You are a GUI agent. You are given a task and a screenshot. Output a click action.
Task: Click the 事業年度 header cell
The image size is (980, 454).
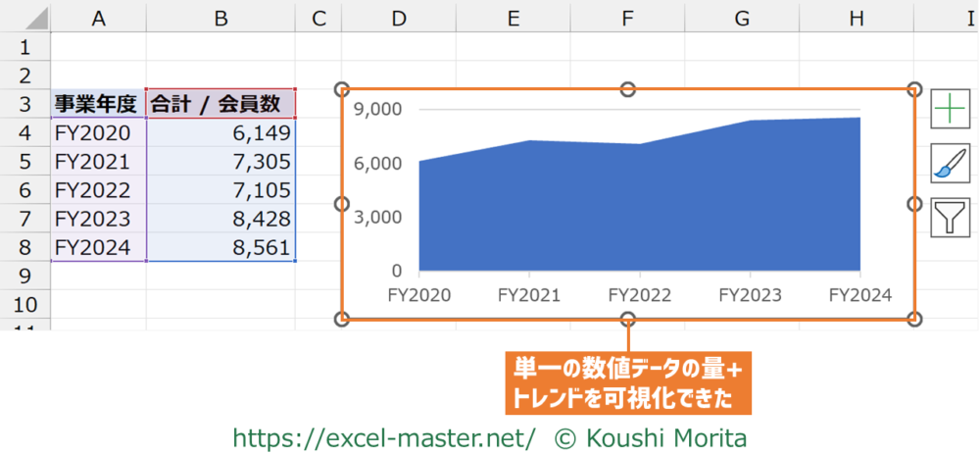click(x=97, y=104)
